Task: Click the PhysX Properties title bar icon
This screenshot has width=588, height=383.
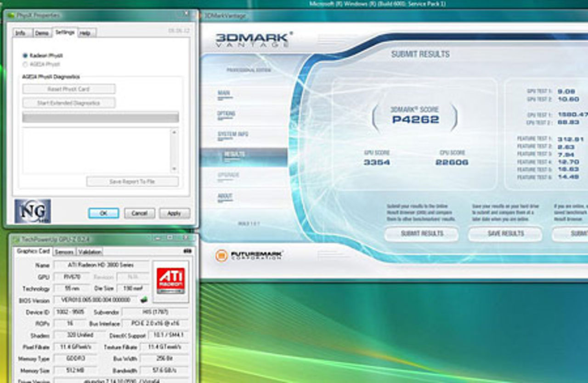Action: click(11, 15)
